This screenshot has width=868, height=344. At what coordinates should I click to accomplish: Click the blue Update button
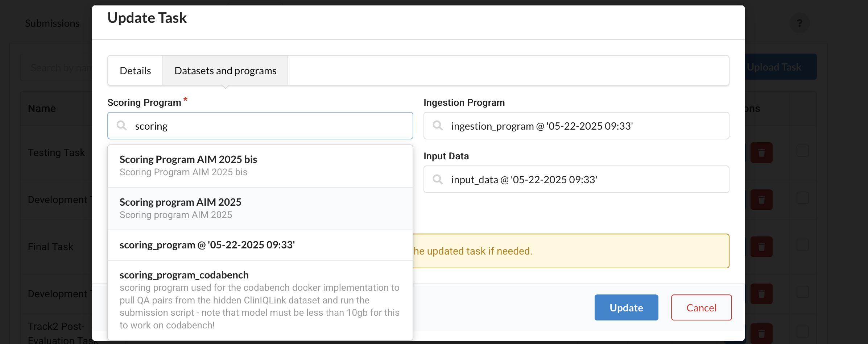tap(626, 307)
